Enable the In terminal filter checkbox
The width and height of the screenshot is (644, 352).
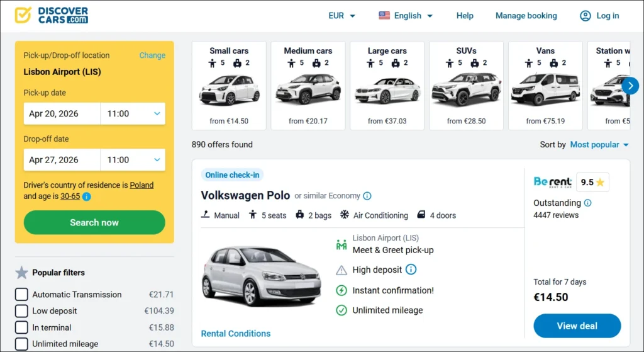(x=21, y=327)
